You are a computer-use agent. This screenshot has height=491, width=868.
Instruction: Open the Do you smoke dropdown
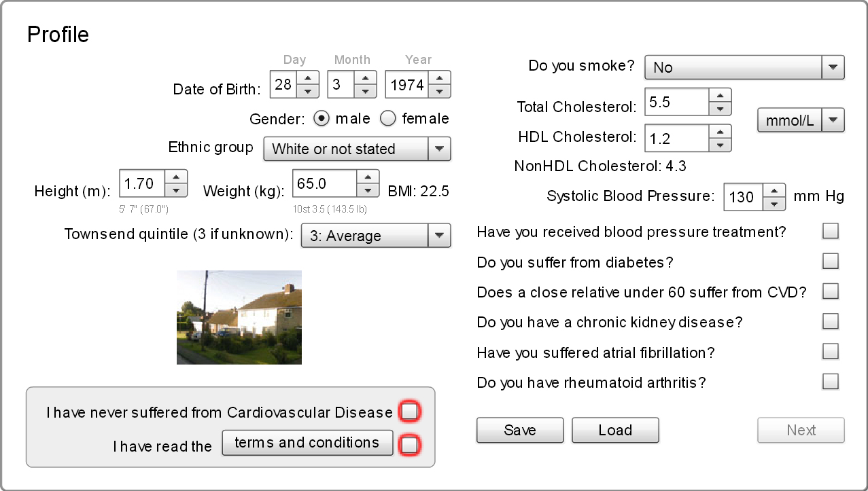(x=744, y=67)
